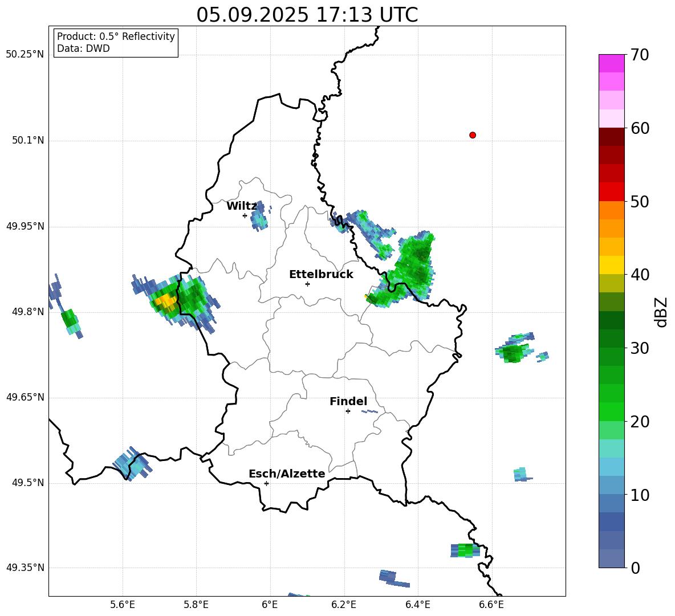Click the 49.5°N latitude label
Screen dimensions: 675x616
28,483
